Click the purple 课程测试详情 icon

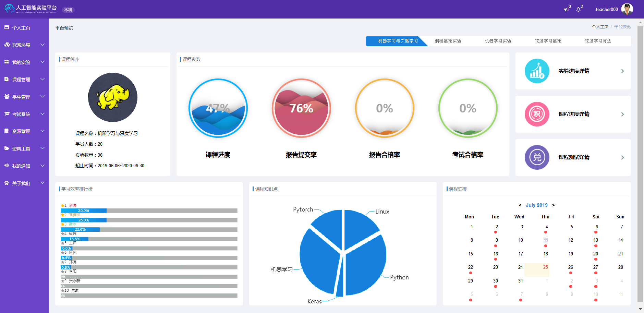[537, 157]
